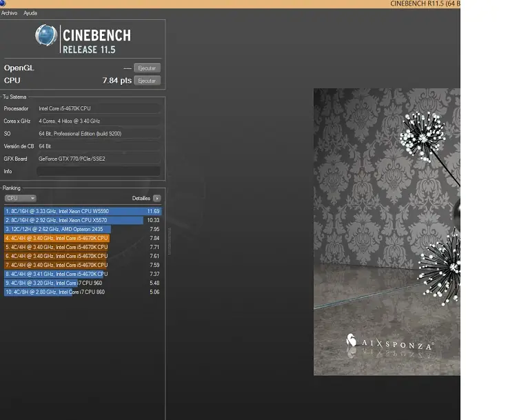The image size is (517, 420).
Task: Select ranking row 10 Intel Core i7 CPU 860
Action: [x=83, y=292]
